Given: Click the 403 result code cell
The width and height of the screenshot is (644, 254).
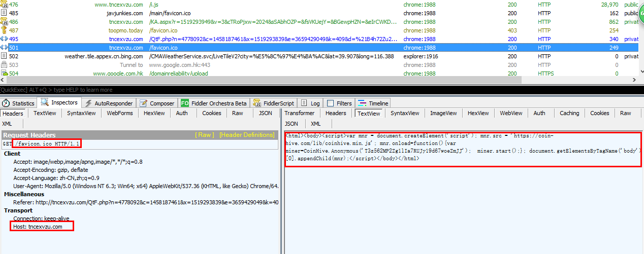Looking at the screenshot, I should pyautogui.click(x=512, y=30).
